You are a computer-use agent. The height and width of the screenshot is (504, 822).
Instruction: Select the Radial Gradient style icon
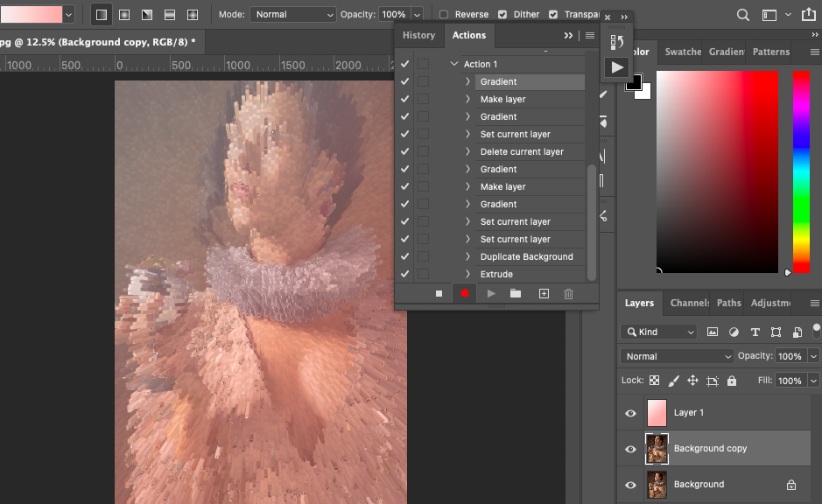124,15
